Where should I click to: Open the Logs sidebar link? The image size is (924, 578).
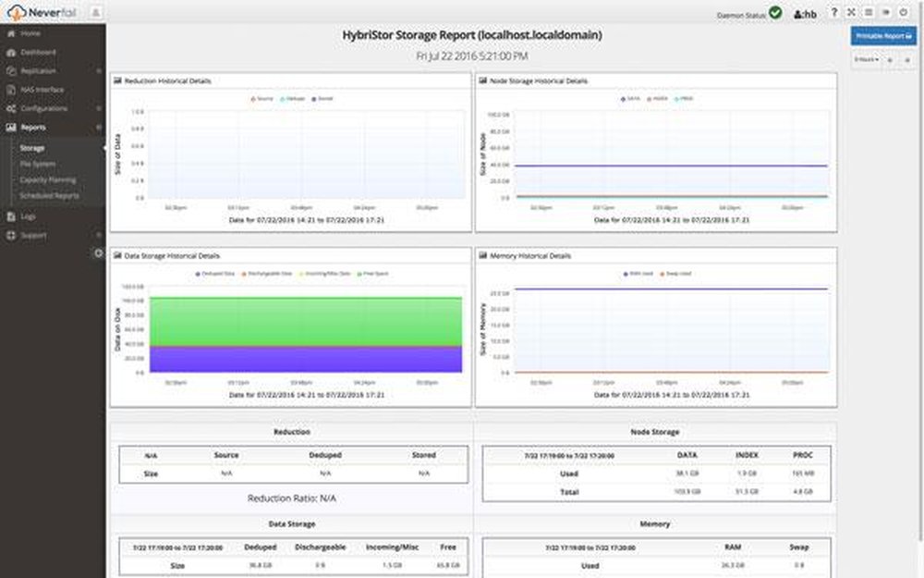click(x=29, y=216)
